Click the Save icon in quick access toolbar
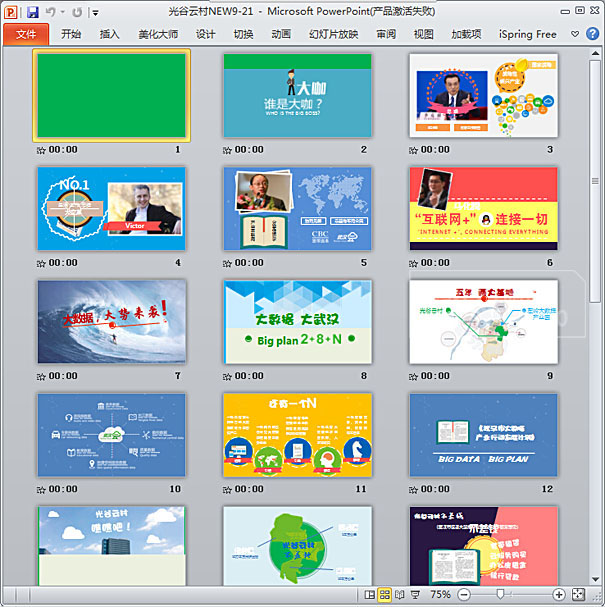 (x=32, y=12)
